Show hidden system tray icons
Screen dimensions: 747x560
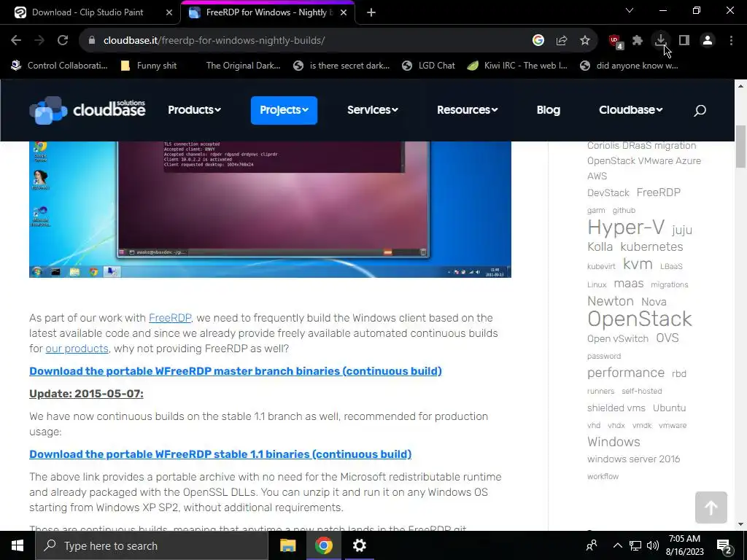pos(617,545)
